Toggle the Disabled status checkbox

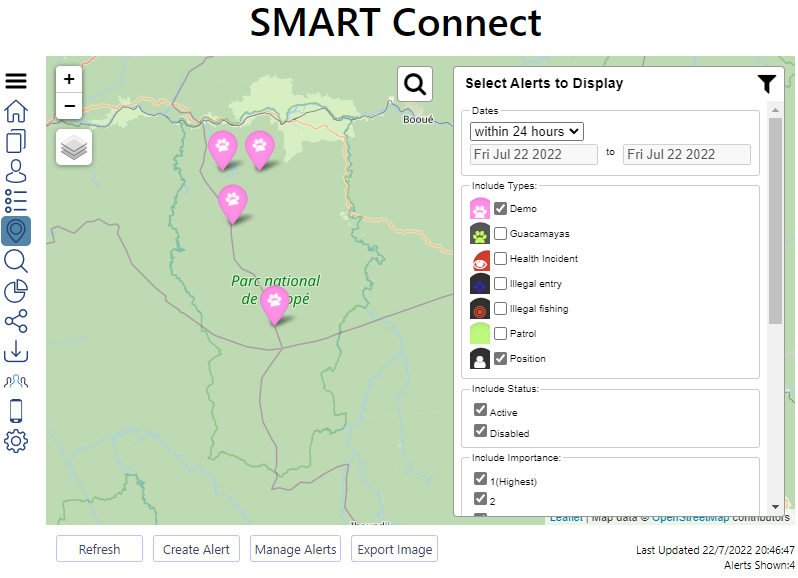point(481,433)
